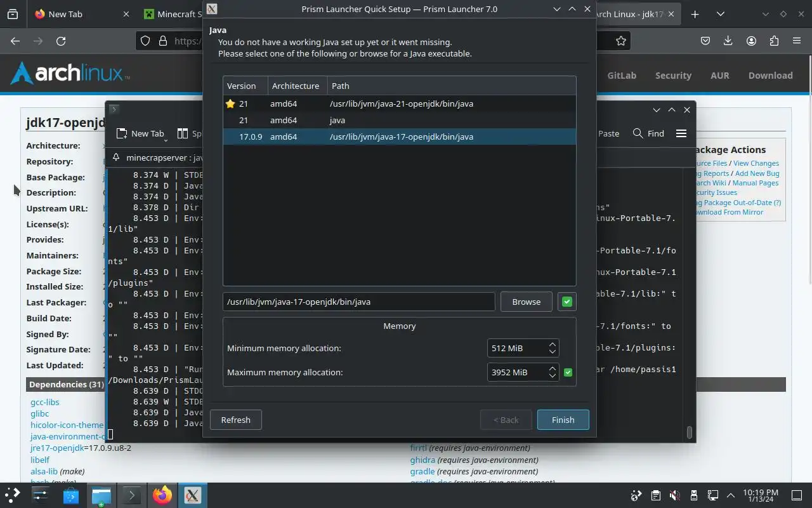Open AUR link in Arch Linux navbar
The image size is (812, 508).
click(719, 75)
